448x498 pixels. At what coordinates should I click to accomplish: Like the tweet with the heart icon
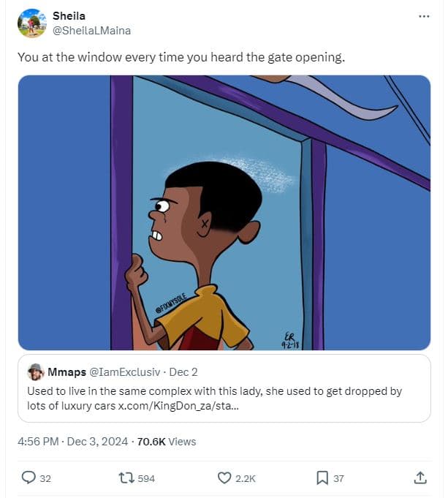225,478
